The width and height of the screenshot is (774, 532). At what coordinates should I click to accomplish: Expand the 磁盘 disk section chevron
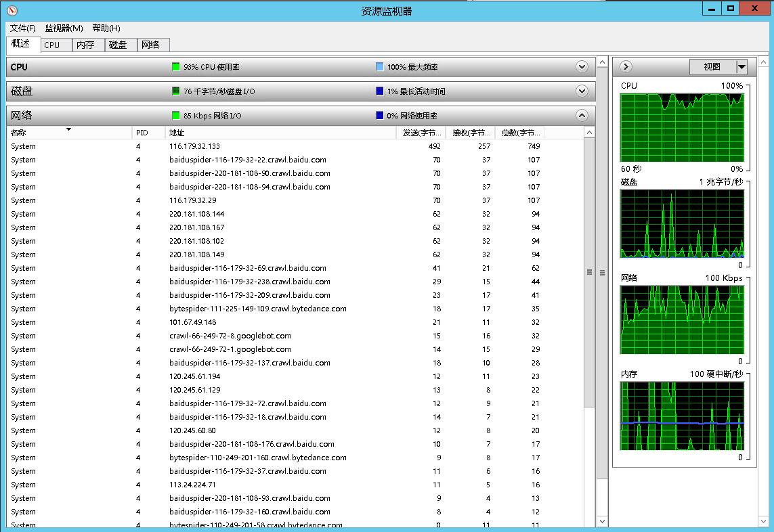point(581,91)
